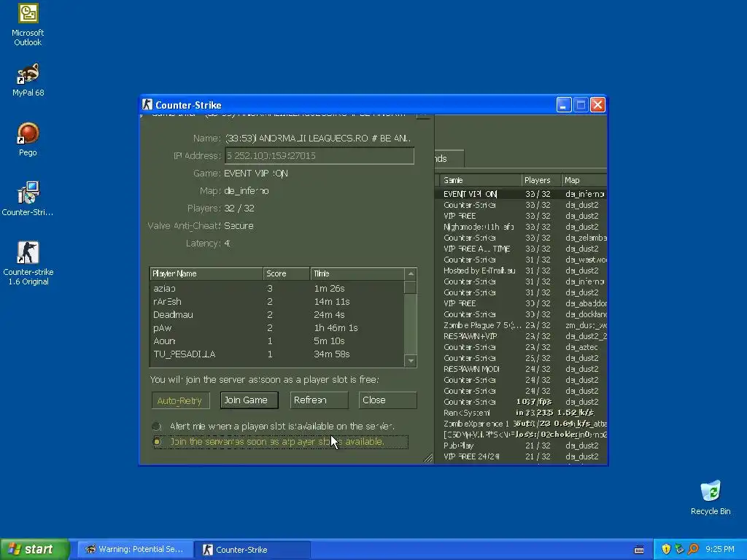This screenshot has width=747, height=560.
Task: Select the Hosted by E-Trail.eu server row
Action: click(x=521, y=271)
